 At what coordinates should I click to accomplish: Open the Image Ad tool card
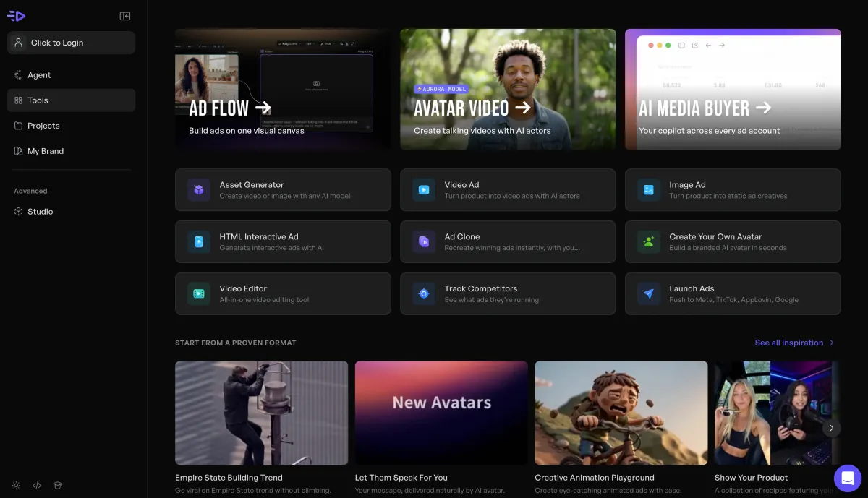click(733, 190)
